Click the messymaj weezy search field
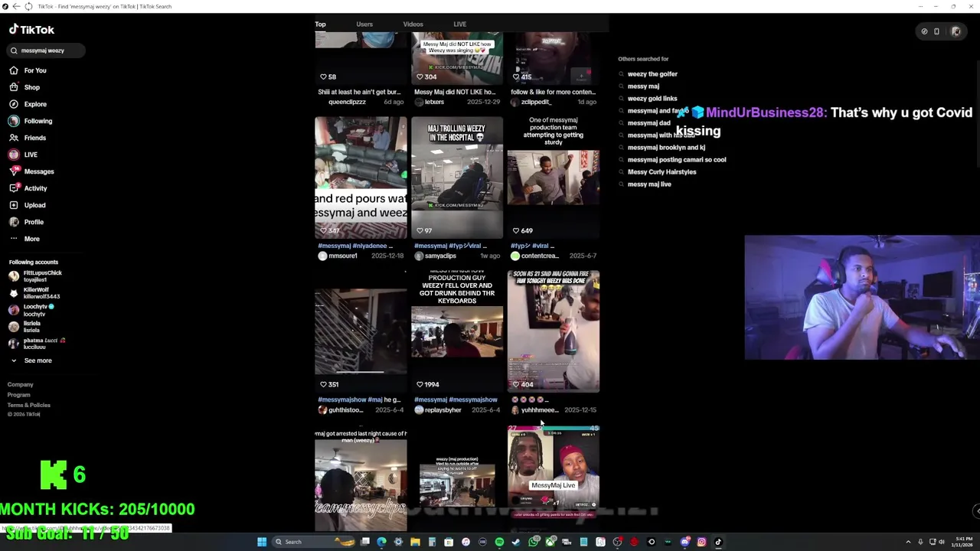This screenshot has width=980, height=551. pyautogui.click(x=47, y=51)
